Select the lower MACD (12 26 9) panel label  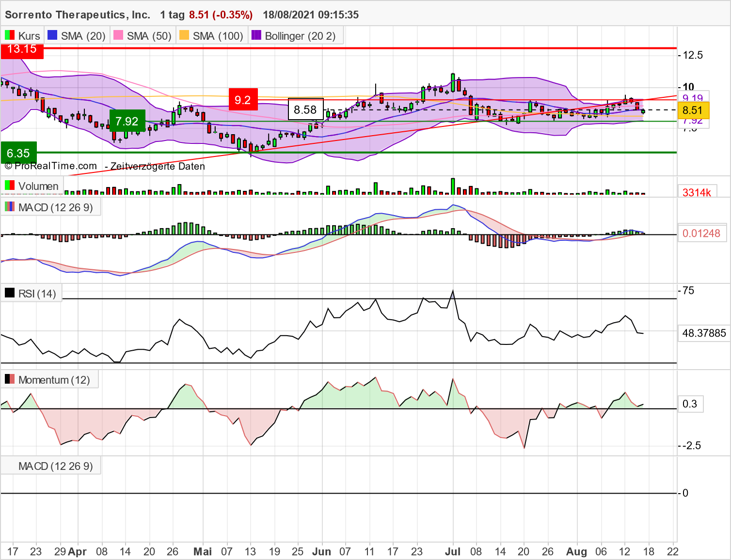pyautogui.click(x=51, y=466)
